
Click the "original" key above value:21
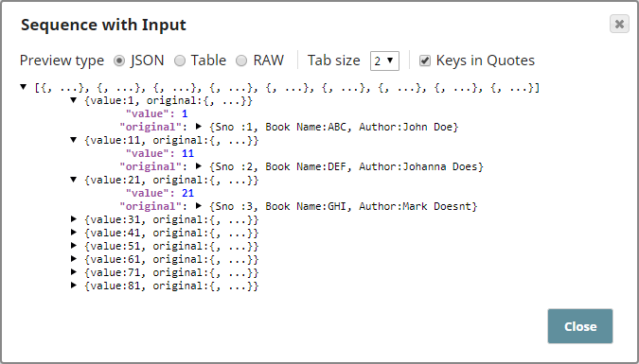pyautogui.click(x=151, y=166)
